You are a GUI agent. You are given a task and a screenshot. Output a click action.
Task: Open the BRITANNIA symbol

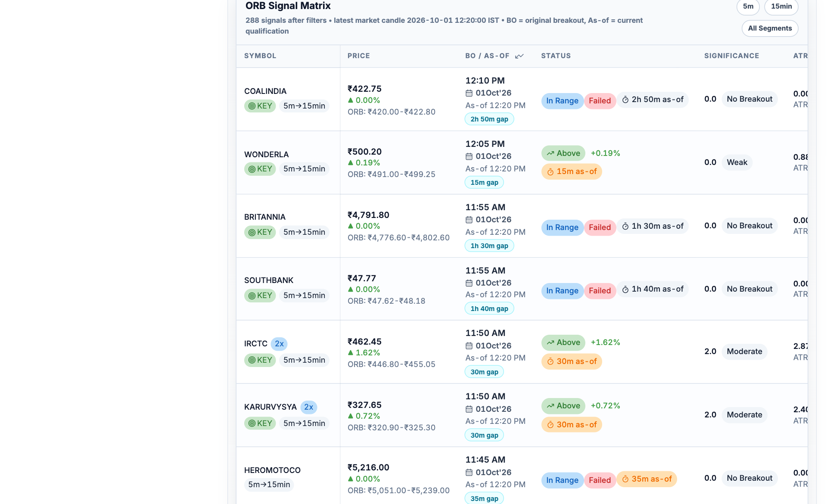point(265,217)
